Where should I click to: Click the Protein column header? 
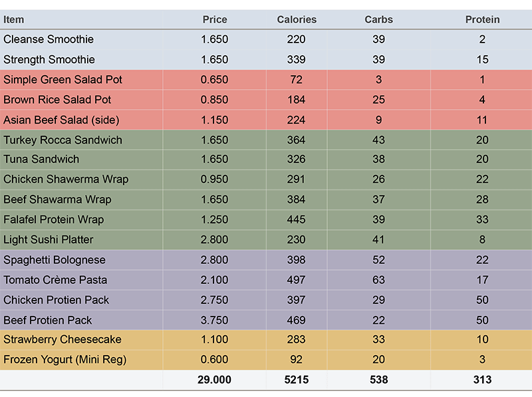tap(482, 20)
